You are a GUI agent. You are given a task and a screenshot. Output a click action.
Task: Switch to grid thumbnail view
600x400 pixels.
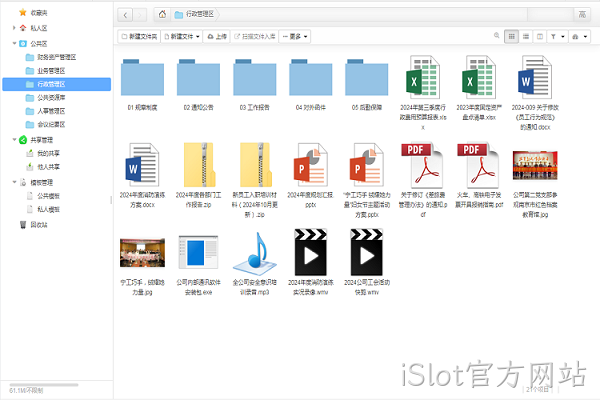click(511, 37)
